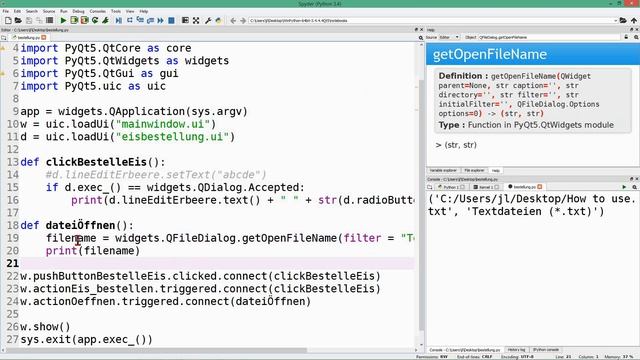The width and height of the screenshot is (640, 360).
Task: Stop debugging with the blue square icon
Action: 171,20
